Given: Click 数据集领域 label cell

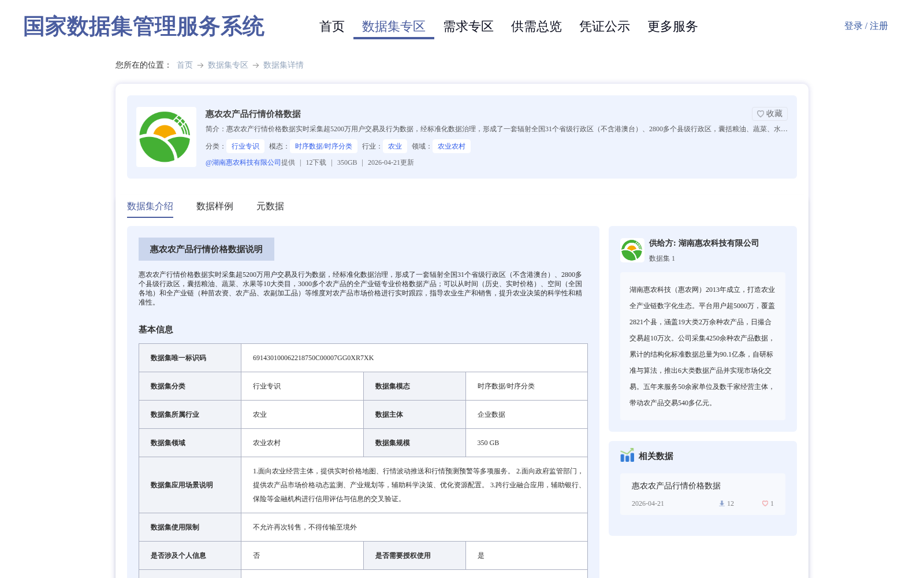Looking at the screenshot, I should [190, 443].
